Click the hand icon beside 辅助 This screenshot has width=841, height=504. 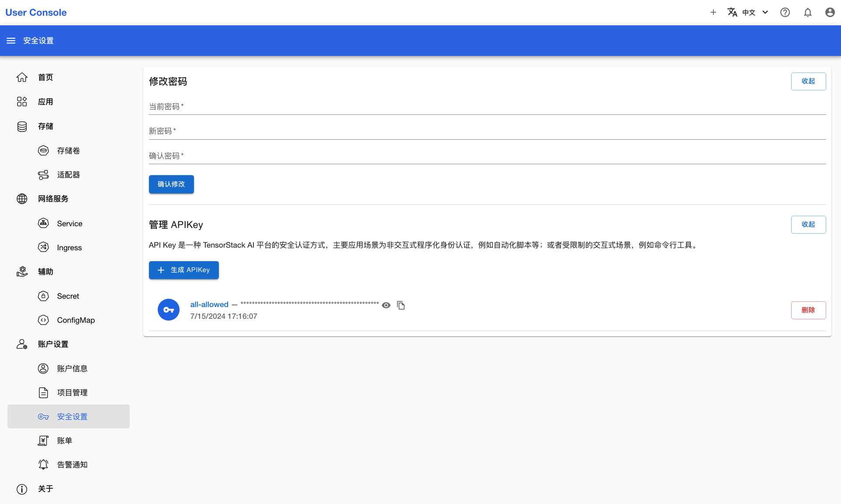(22, 272)
